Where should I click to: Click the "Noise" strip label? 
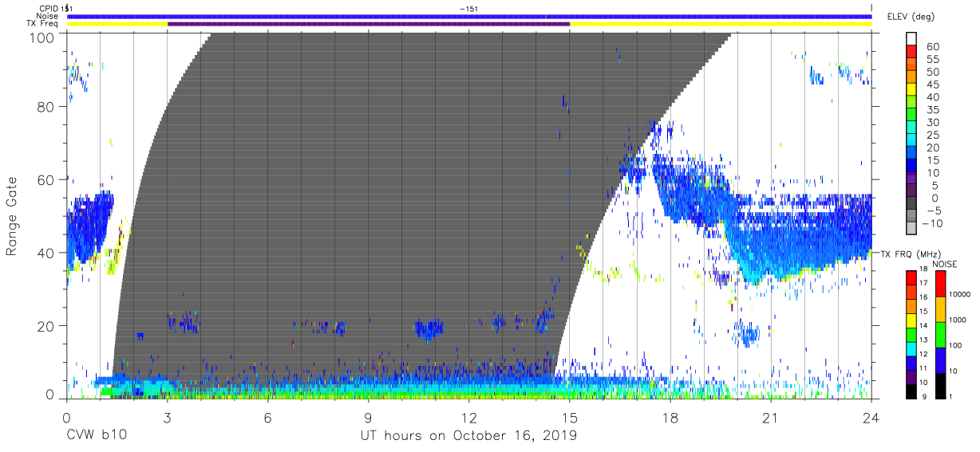(49, 16)
